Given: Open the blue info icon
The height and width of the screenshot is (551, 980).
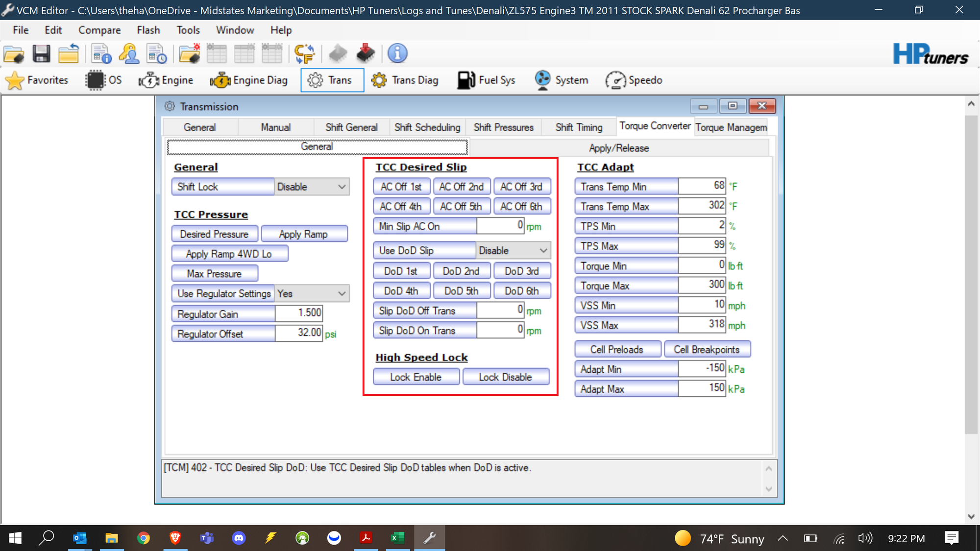Looking at the screenshot, I should click(x=397, y=54).
